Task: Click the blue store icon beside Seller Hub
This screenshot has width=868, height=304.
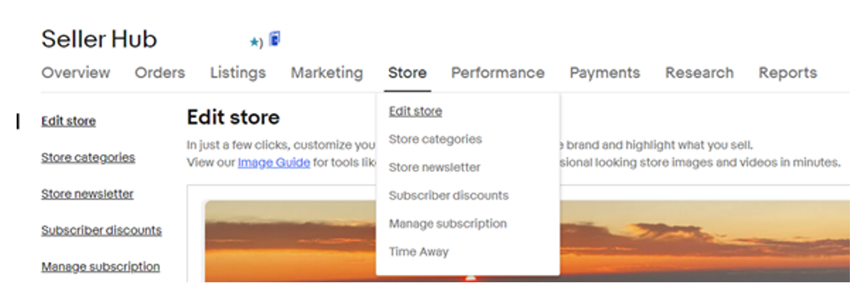Action: pyautogui.click(x=274, y=39)
